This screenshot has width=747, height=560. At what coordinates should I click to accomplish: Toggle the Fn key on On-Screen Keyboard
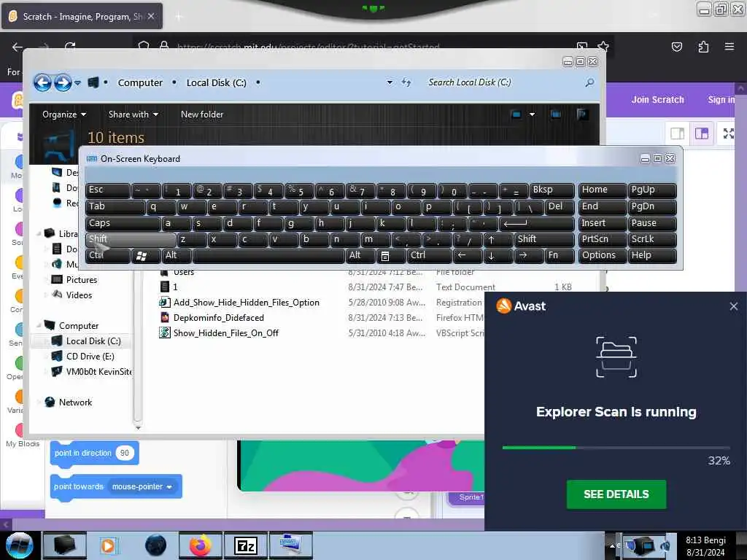[560, 256]
